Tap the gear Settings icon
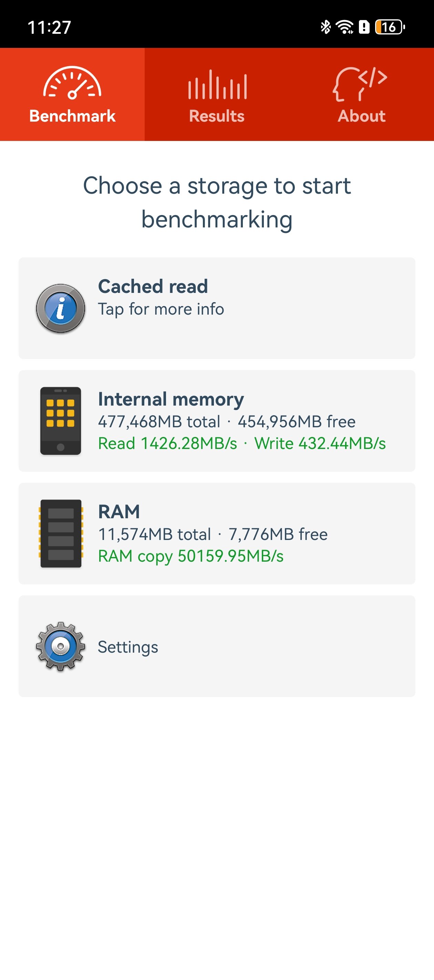The image size is (434, 980). (x=61, y=646)
